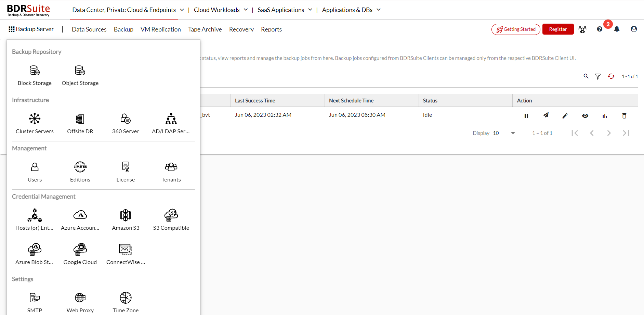Go to previous page of results
Viewport: 644px width, 315px height.
592,133
